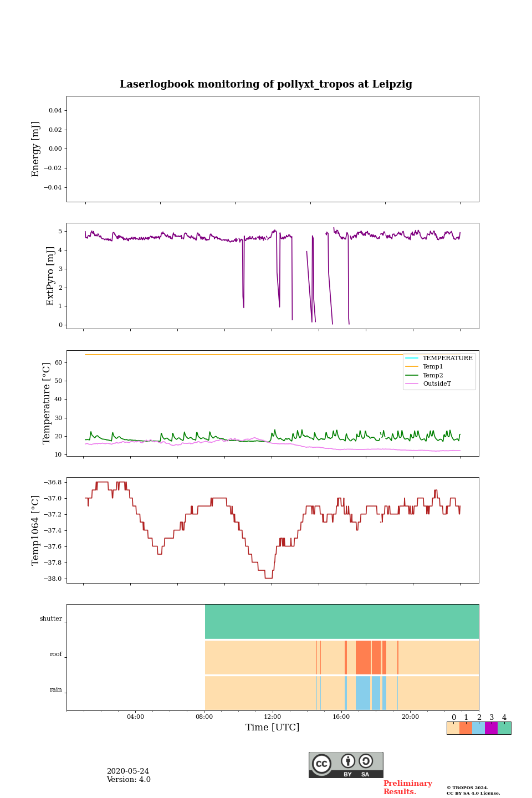Click the green Temp2 legend line marker
This screenshot has height=798, width=532.
412,375
